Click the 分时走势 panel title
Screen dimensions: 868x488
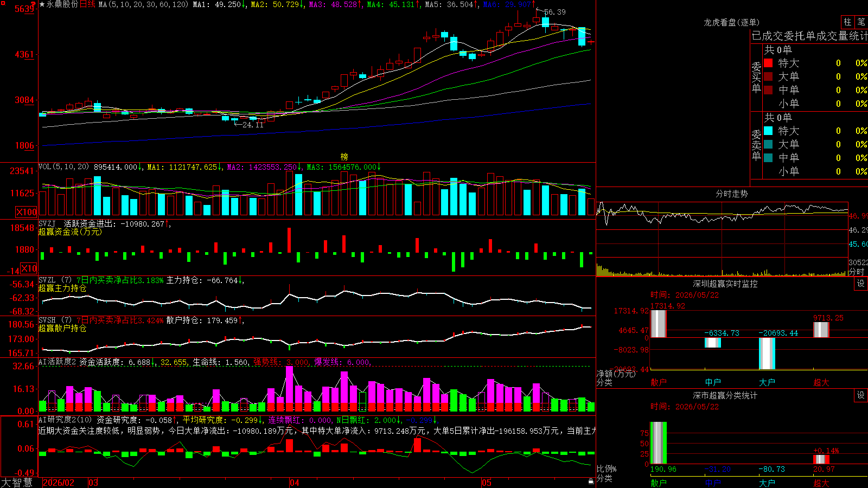click(731, 194)
